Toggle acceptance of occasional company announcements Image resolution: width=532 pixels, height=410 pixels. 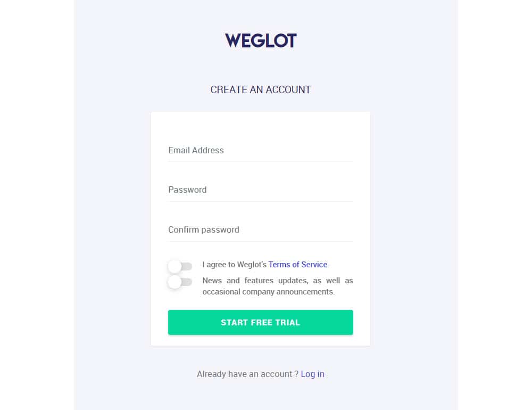(180, 282)
